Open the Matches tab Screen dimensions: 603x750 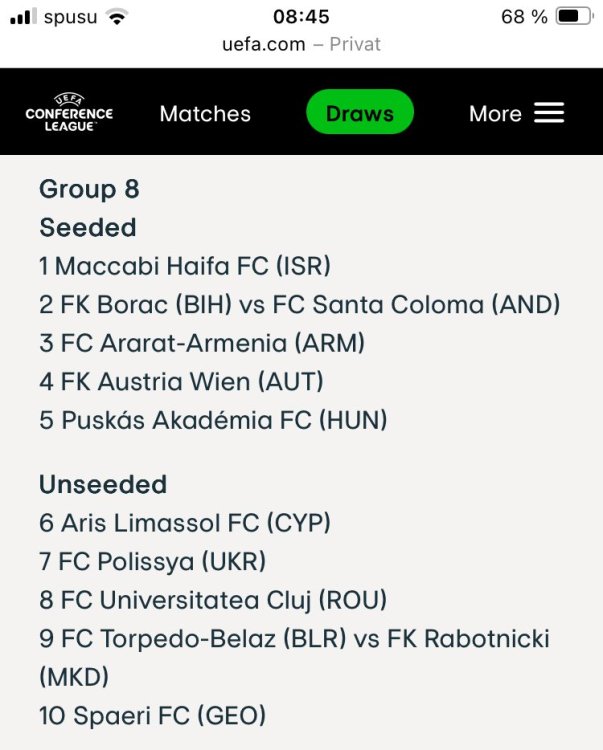click(x=205, y=113)
